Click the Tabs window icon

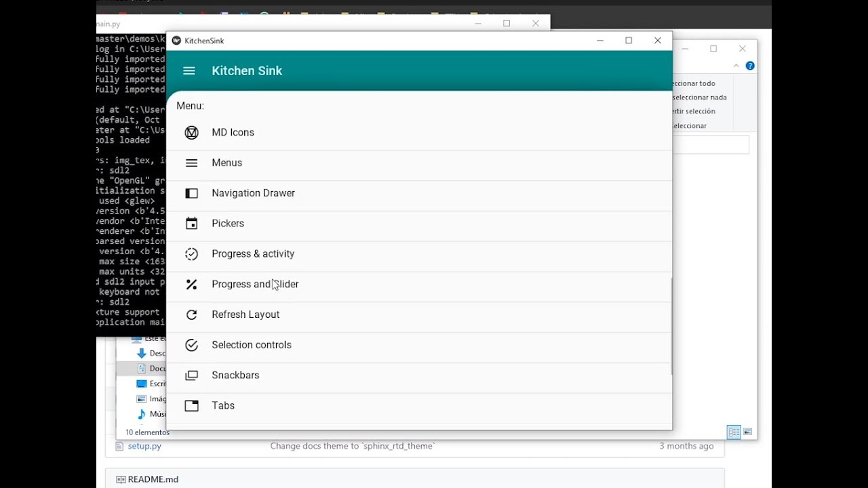tap(192, 406)
